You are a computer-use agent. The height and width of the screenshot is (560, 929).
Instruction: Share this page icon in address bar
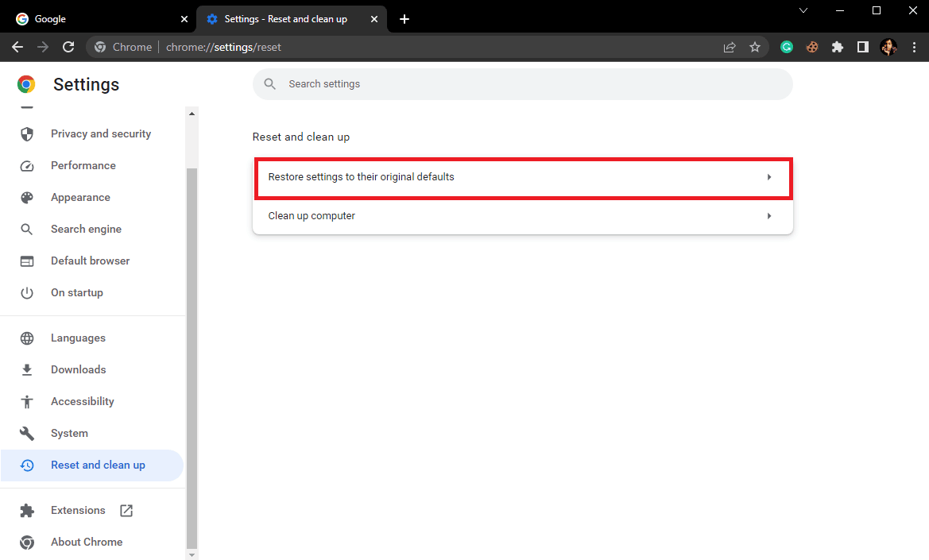pos(730,47)
